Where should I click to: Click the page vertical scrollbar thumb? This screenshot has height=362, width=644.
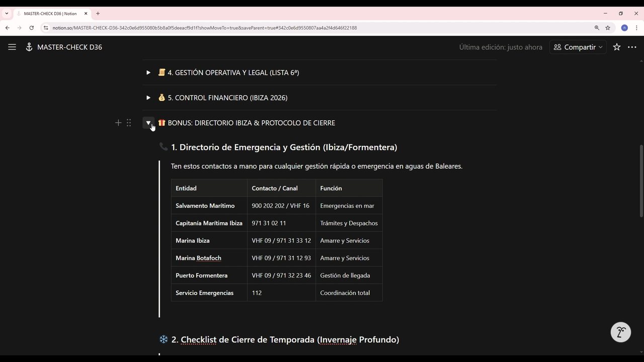coord(641,181)
